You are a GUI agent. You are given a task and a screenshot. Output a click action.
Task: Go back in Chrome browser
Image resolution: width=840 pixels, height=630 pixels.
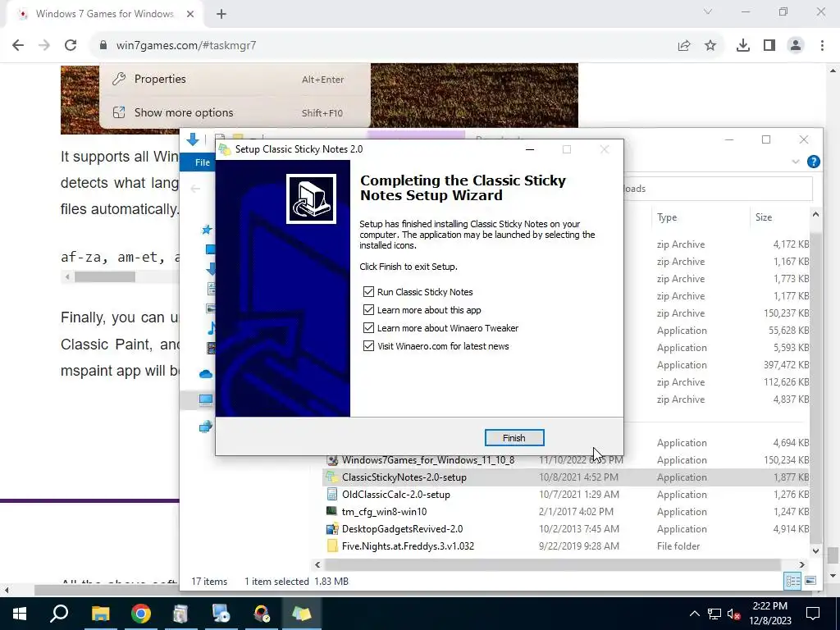click(18, 46)
